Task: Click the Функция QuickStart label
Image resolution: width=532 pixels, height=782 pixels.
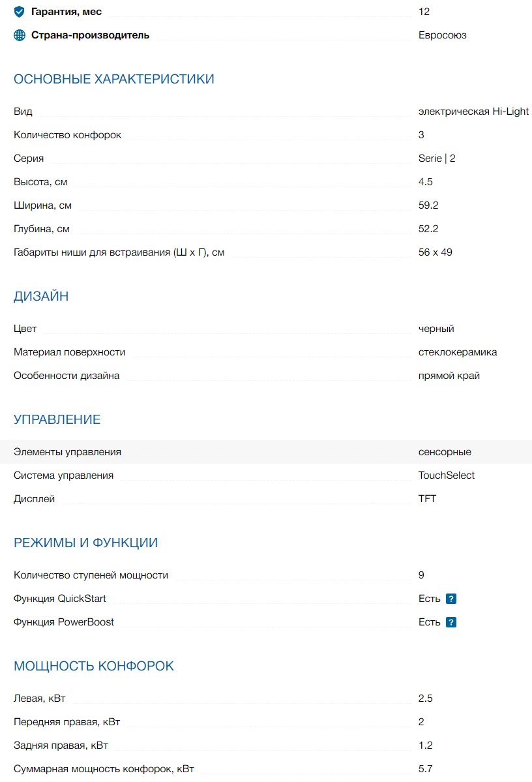Action: coord(60,599)
